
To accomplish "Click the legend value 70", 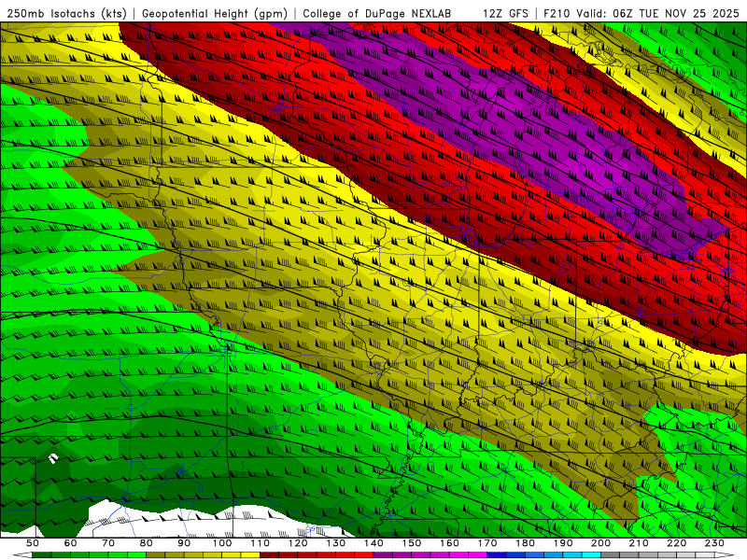I will tap(108, 543).
